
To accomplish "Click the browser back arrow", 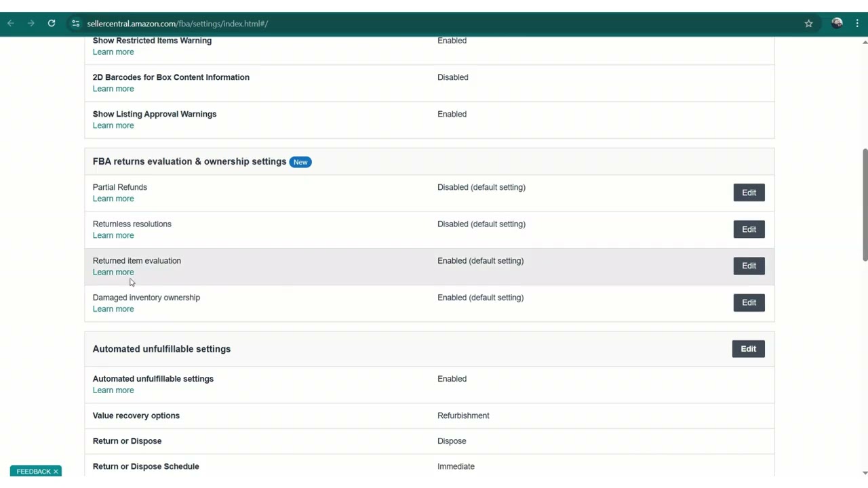I will (11, 24).
